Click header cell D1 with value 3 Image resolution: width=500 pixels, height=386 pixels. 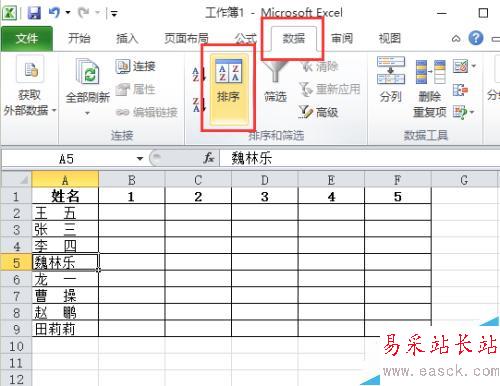(x=265, y=196)
